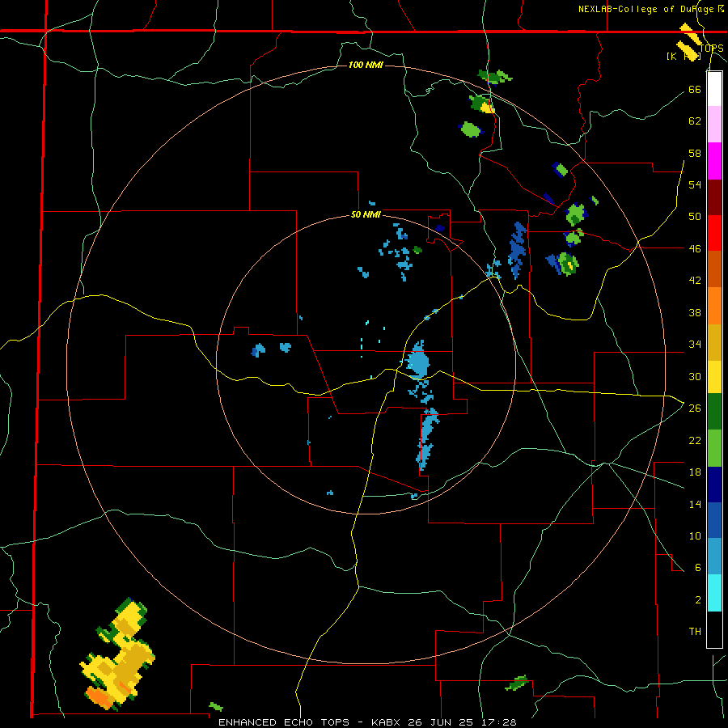Click the green echo near the bottom right
Viewport: 728px width, 728px height.
point(516,683)
